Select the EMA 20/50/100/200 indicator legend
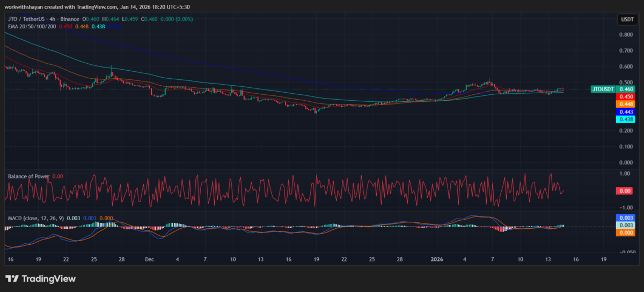This screenshot has width=644, height=292. [x=33, y=26]
